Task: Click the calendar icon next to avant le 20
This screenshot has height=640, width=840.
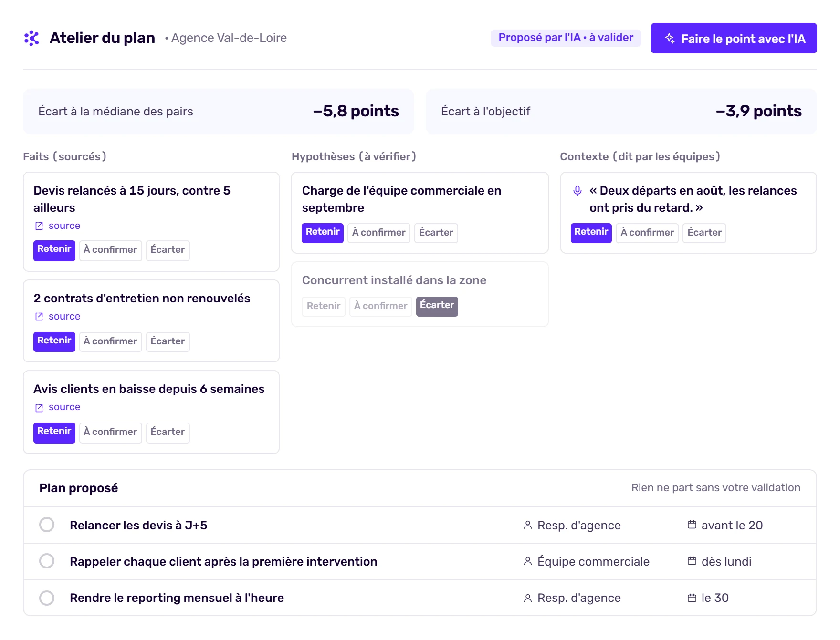Action: [692, 525]
